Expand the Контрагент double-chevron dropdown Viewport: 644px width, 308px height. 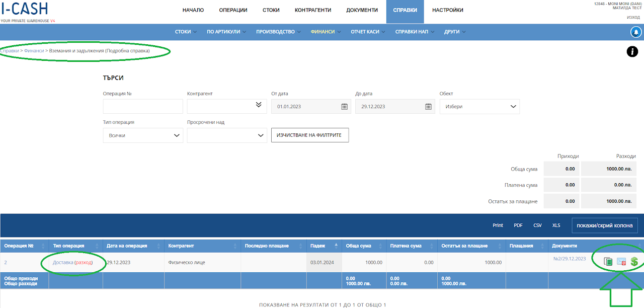259,105
